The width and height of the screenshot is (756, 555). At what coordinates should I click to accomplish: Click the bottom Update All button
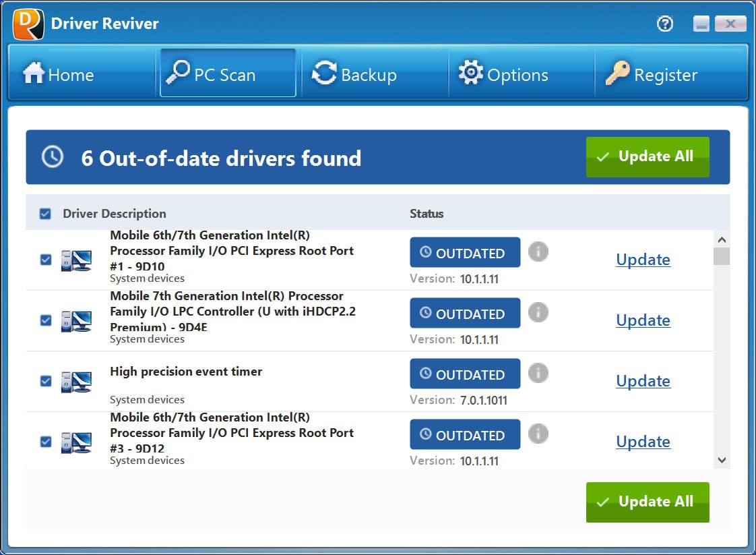[x=648, y=502]
